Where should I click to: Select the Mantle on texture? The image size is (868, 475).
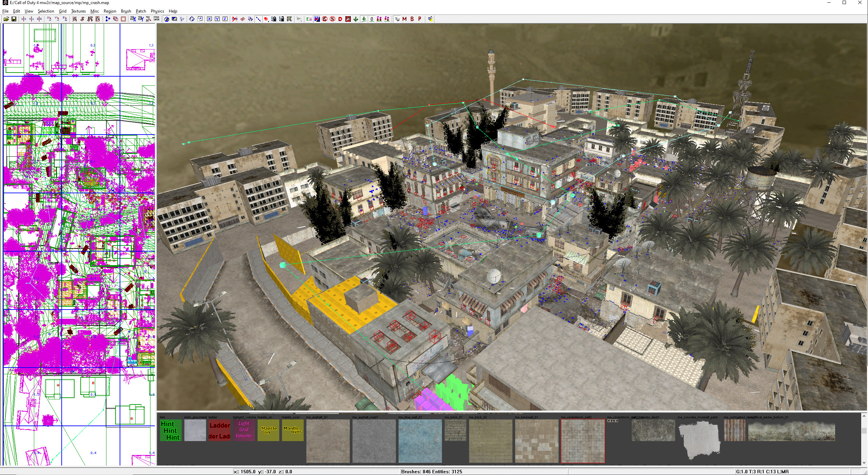[268, 430]
